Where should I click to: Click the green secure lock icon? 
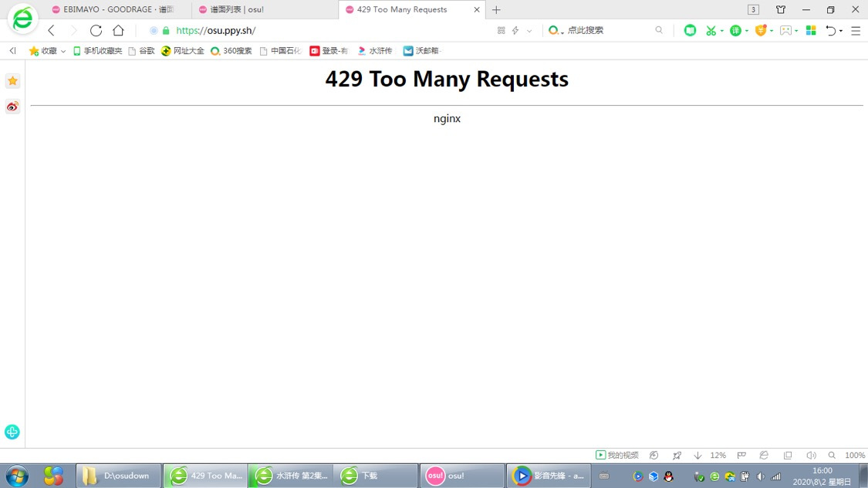pos(166,30)
